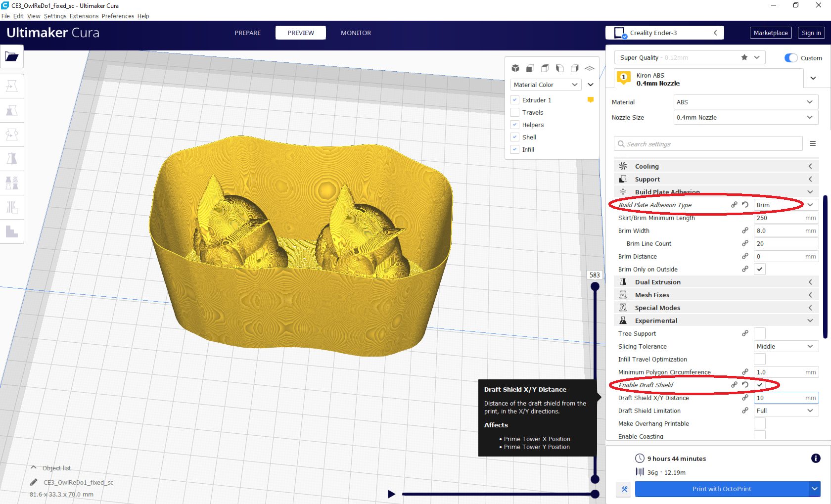Open the Super Quality profile dropdown
Viewport: 831px width, 504px height.
point(690,57)
